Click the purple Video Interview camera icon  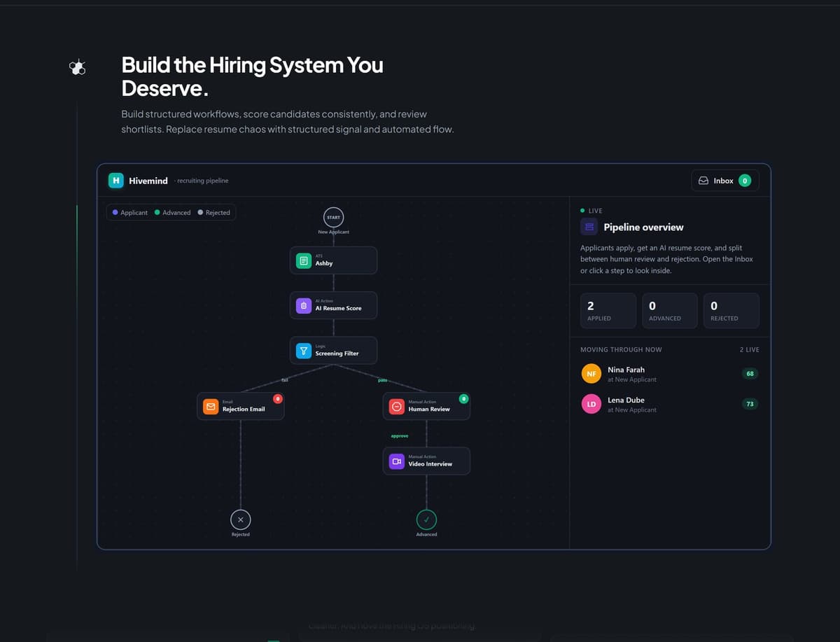click(397, 461)
